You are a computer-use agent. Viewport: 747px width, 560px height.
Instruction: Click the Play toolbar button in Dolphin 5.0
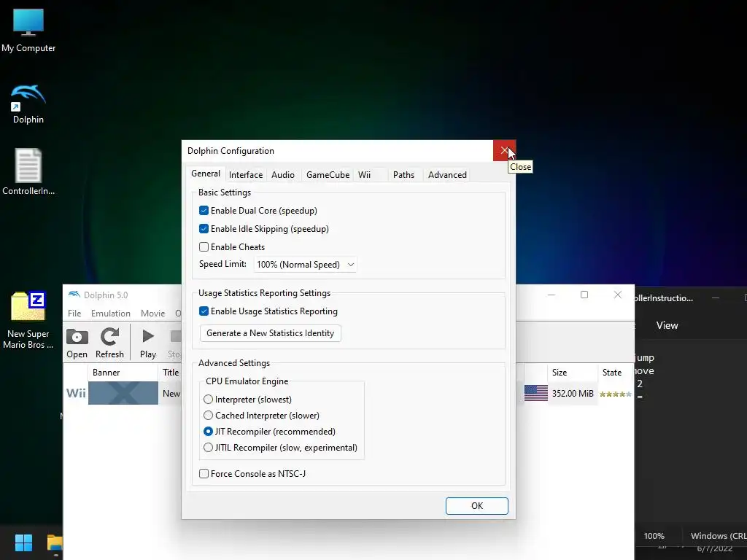[148, 343]
